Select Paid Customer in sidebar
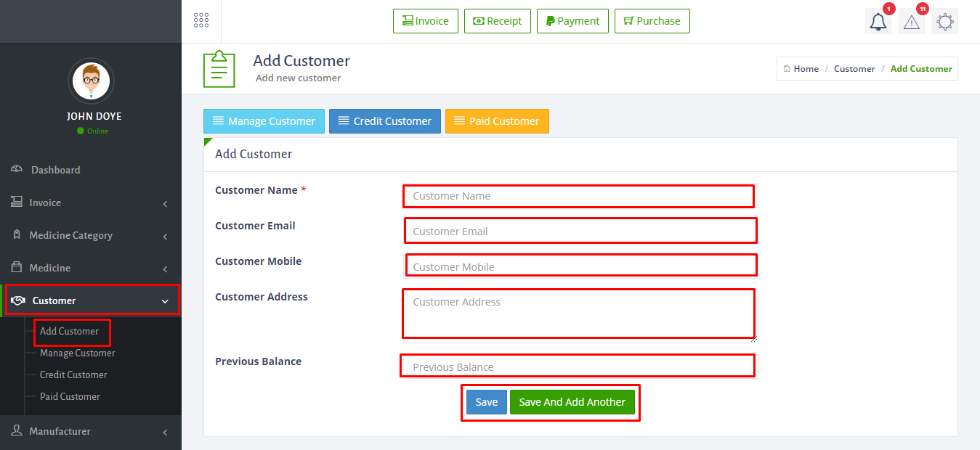 (70, 396)
